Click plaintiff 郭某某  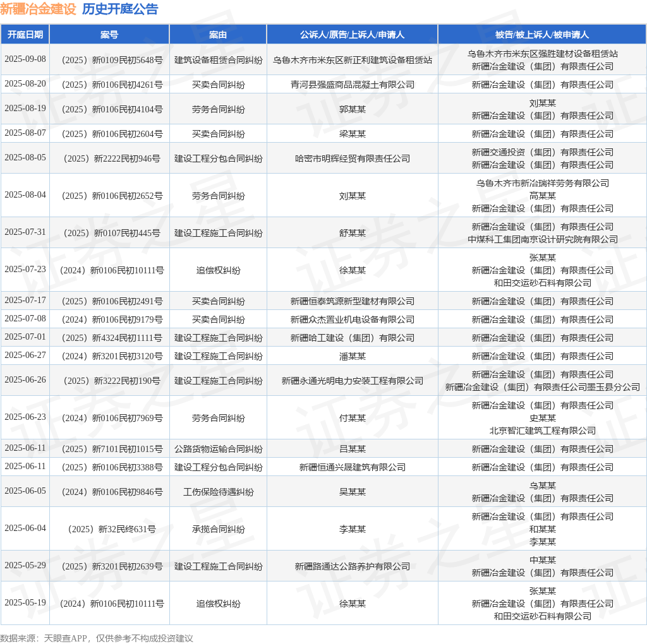point(353,110)
